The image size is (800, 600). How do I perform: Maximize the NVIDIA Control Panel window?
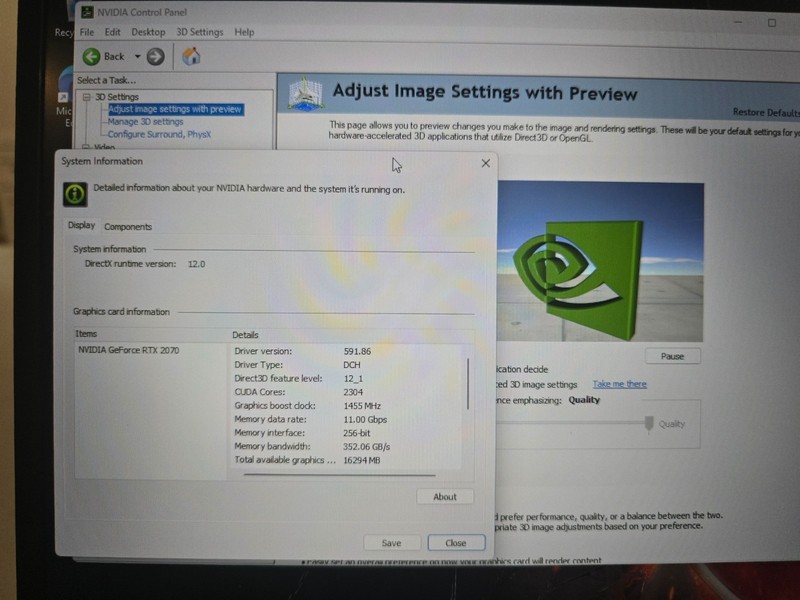click(x=772, y=22)
